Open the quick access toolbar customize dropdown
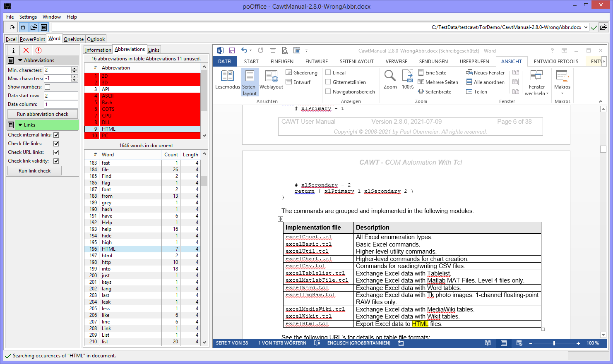Screen dimensions: 613x364 306,51
